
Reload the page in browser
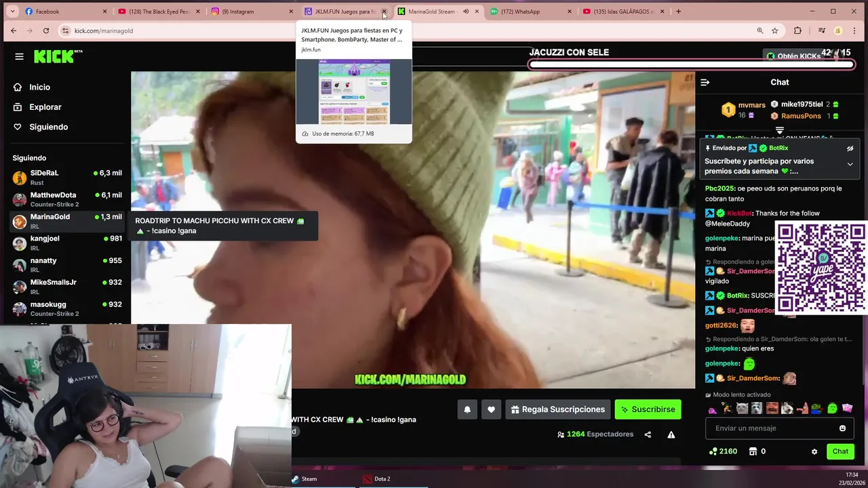[x=45, y=30]
